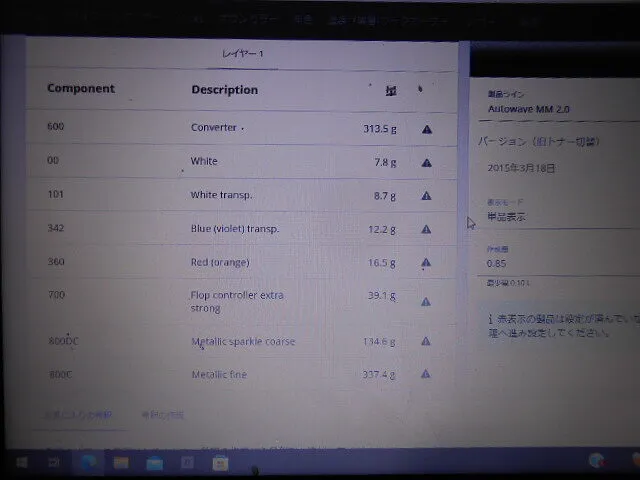The image size is (640, 480).
Task: Select the warning triangle for White transp.
Action: point(427,196)
